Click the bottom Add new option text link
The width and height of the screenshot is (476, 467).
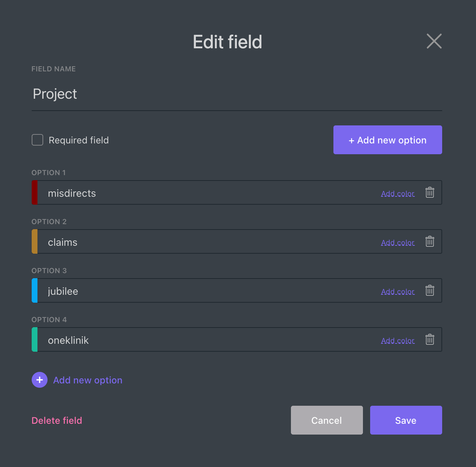pyautogui.click(x=88, y=380)
